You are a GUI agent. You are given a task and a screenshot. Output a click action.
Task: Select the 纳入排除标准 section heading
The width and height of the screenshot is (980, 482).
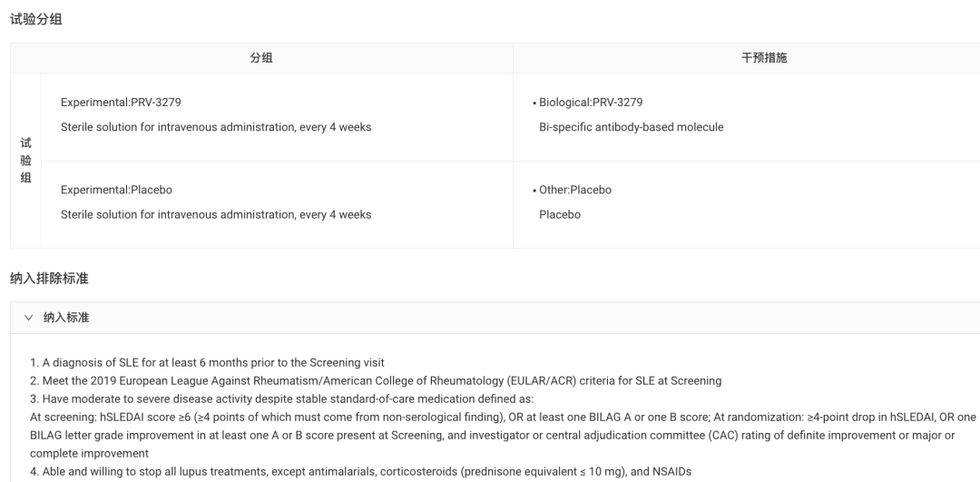[x=49, y=279]
